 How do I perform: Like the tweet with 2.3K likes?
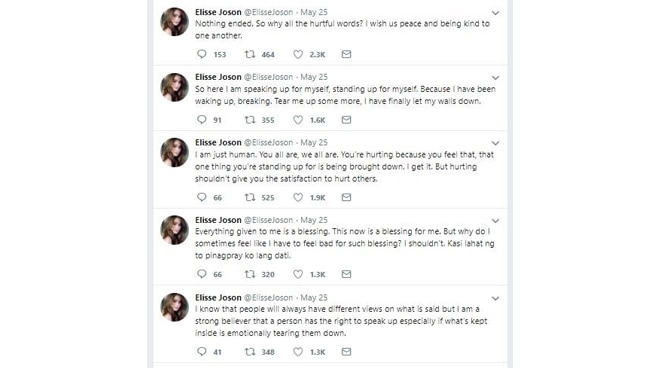(298, 54)
